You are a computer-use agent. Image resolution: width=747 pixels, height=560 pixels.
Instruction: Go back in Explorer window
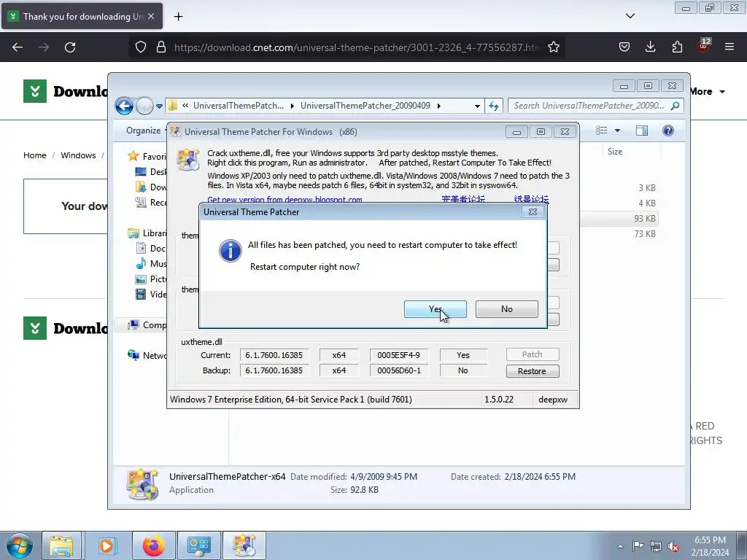124,106
